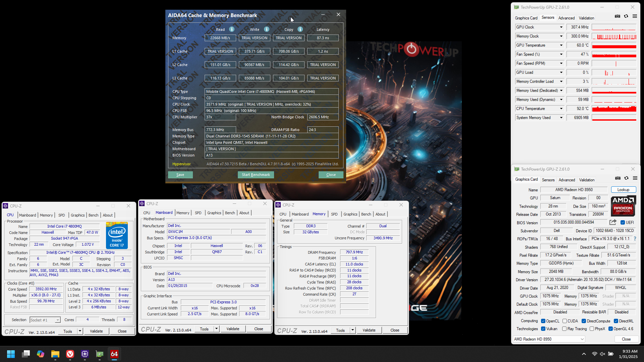Open File Explorer from taskbar
Screen dimensions: 644x362
coord(55,354)
